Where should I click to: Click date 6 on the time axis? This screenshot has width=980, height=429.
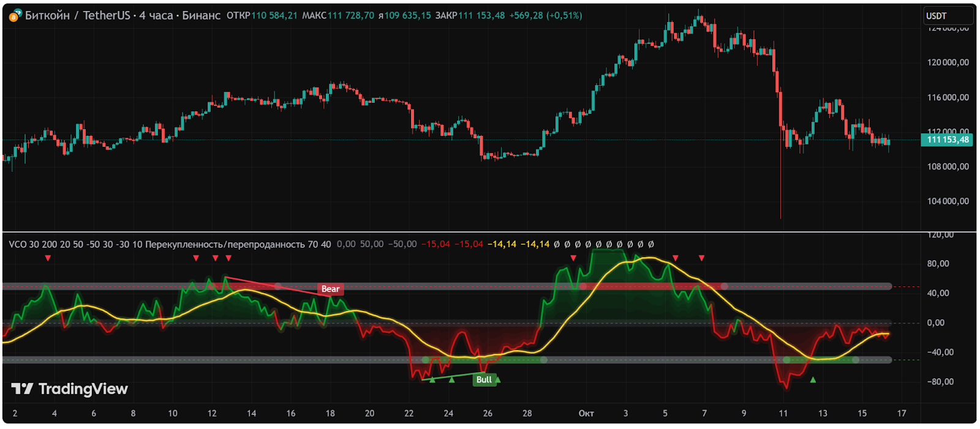94,413
